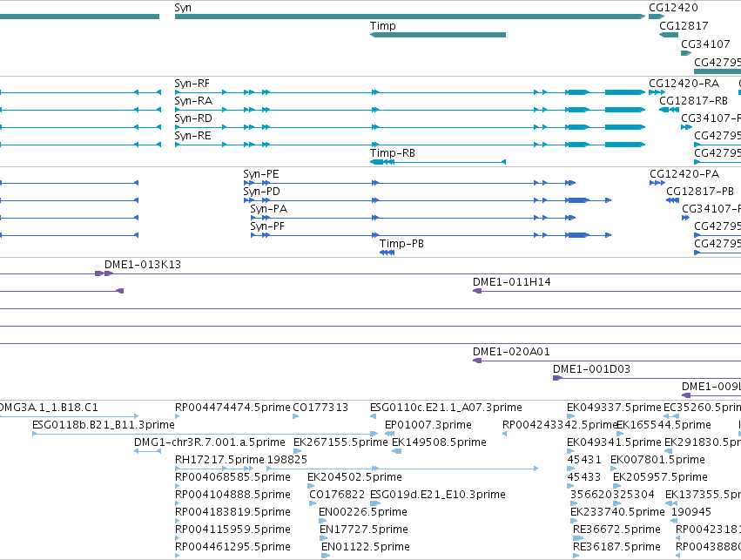Click the CG12817 gene label
Viewport: 741px width, 560px height.
pos(684,26)
